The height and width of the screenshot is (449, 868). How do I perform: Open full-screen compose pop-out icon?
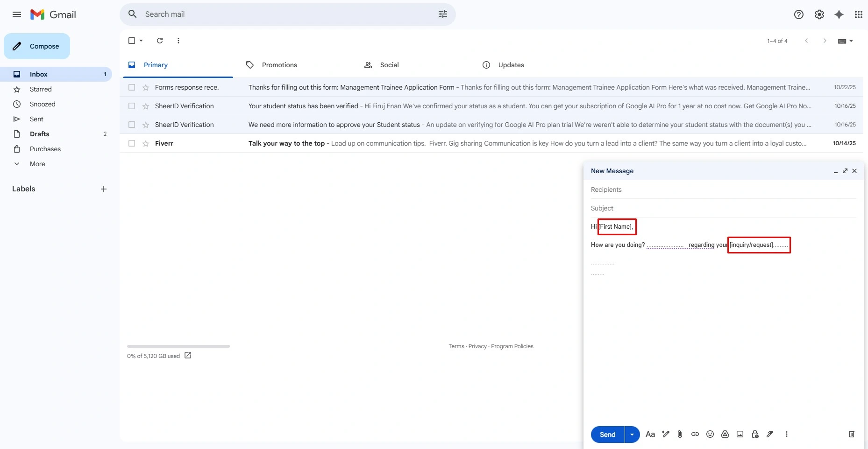845,171
